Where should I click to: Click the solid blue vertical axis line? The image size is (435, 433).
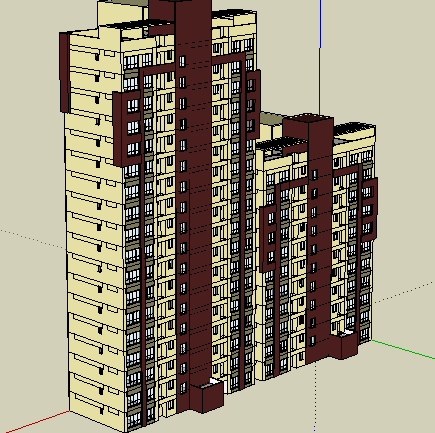coord(320,57)
